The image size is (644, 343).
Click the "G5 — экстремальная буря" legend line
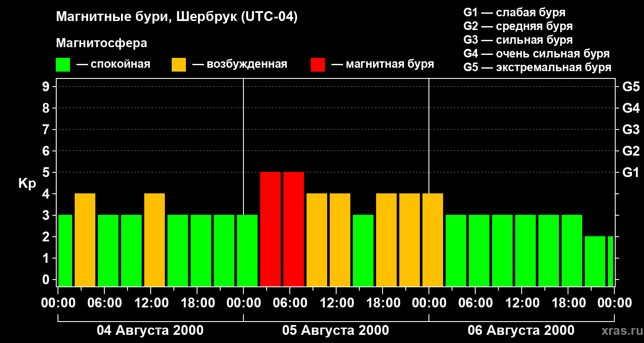pos(537,67)
